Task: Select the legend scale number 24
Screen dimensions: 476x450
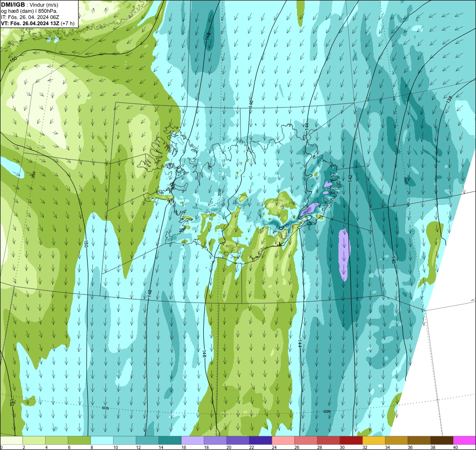Action: click(274, 447)
